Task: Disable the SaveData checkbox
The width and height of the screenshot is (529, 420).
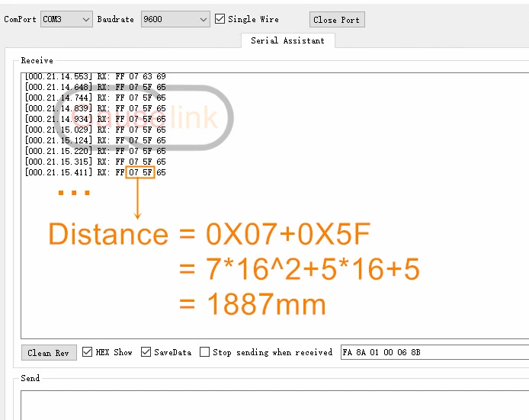Action: coord(146,352)
